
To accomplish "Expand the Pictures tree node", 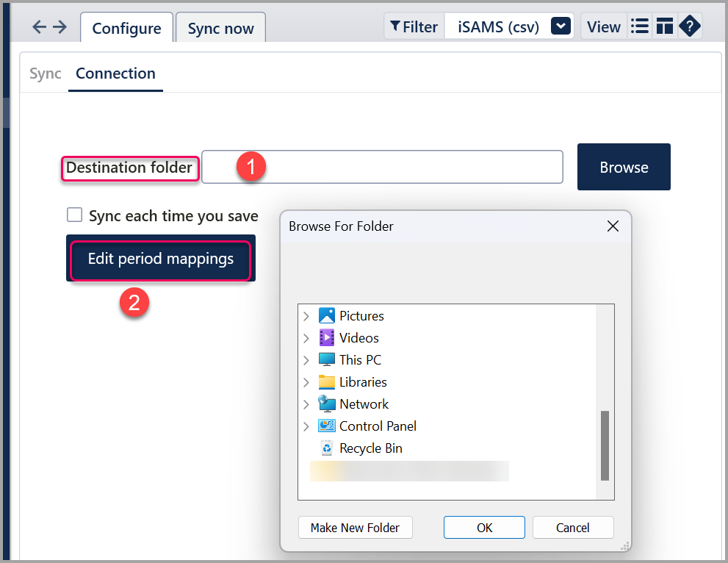I will click(306, 316).
